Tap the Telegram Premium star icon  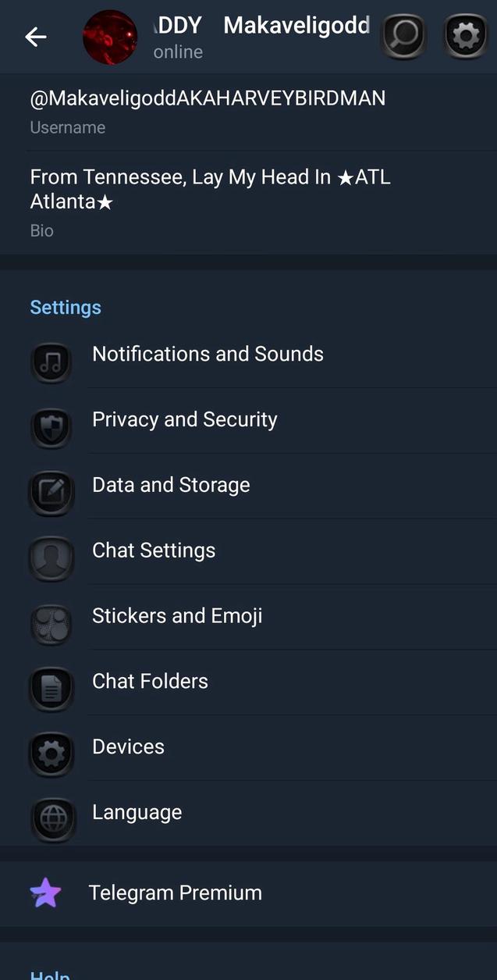[47, 893]
